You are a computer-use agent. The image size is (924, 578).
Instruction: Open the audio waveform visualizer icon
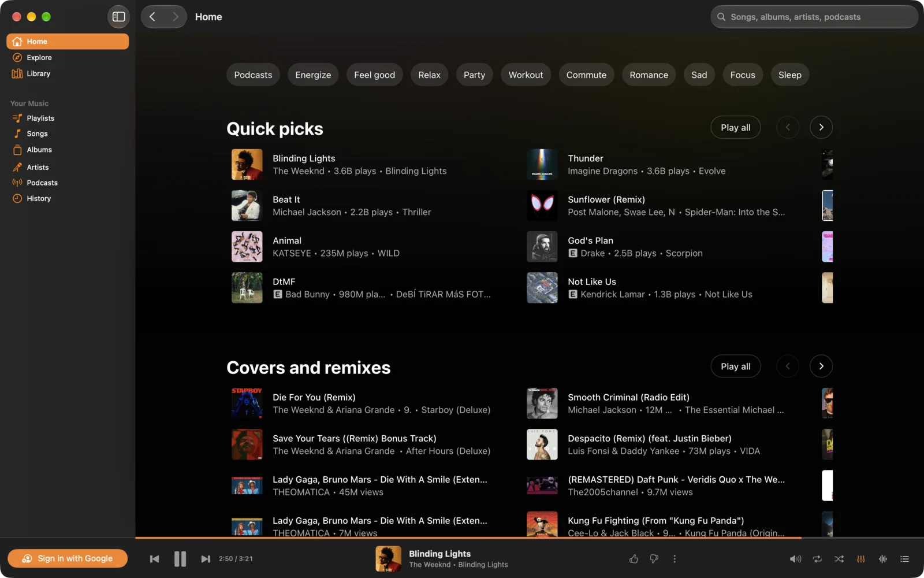(x=883, y=559)
